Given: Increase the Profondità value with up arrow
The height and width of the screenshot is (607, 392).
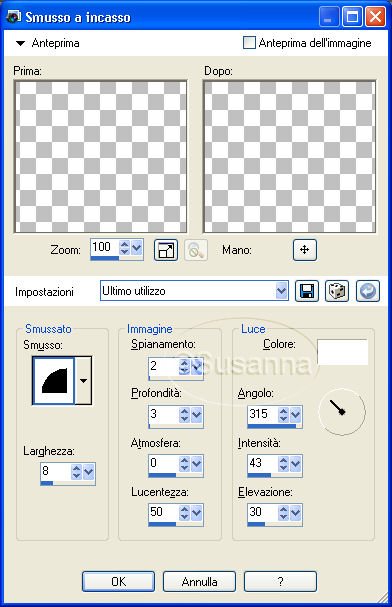Looking at the screenshot, I should (184, 411).
